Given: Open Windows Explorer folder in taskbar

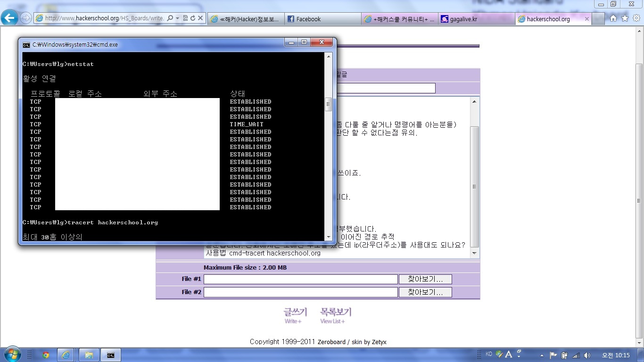Looking at the screenshot, I should pyautogui.click(x=89, y=355).
